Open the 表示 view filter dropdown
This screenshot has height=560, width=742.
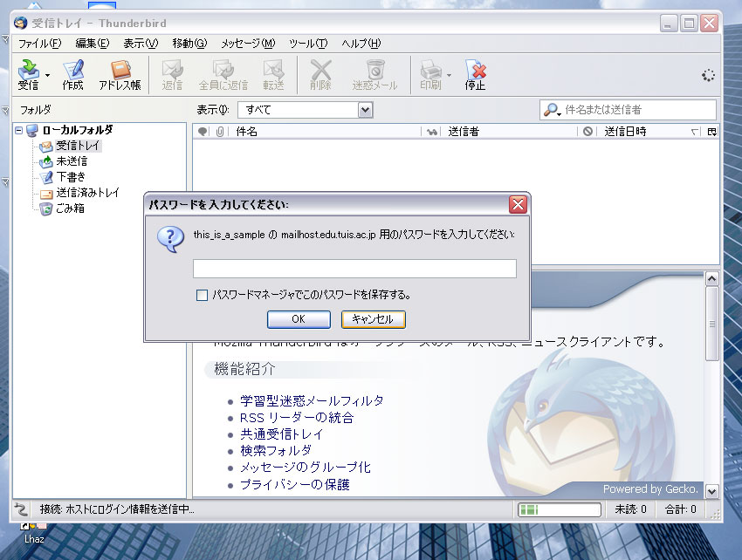coord(306,110)
